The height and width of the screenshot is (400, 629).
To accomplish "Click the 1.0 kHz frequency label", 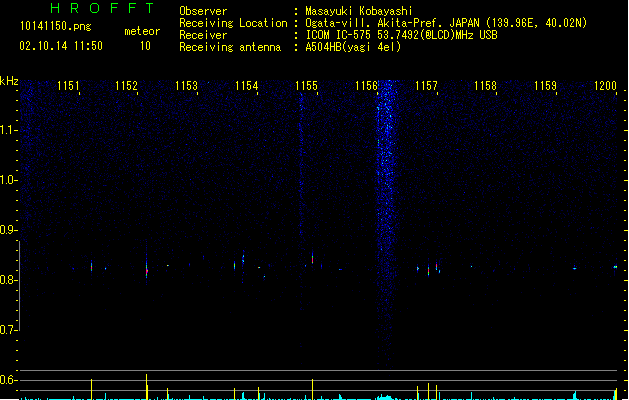I will pyautogui.click(x=8, y=180).
